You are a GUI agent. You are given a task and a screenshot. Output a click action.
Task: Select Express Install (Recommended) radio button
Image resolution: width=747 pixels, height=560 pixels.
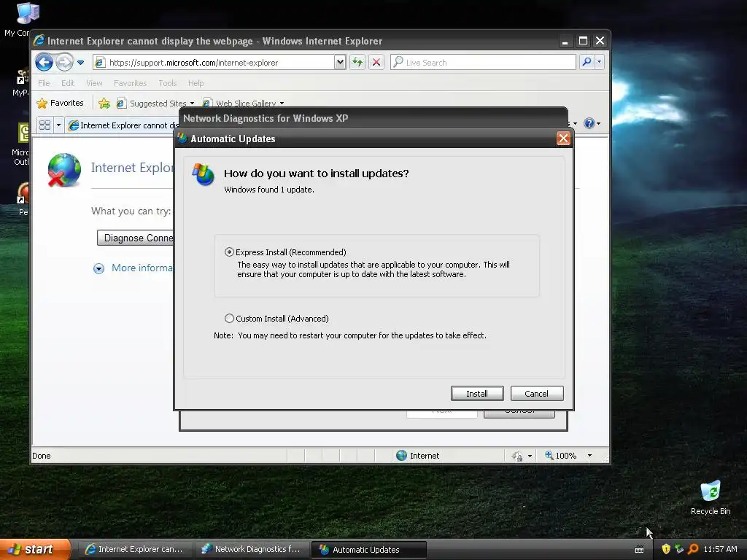229,252
